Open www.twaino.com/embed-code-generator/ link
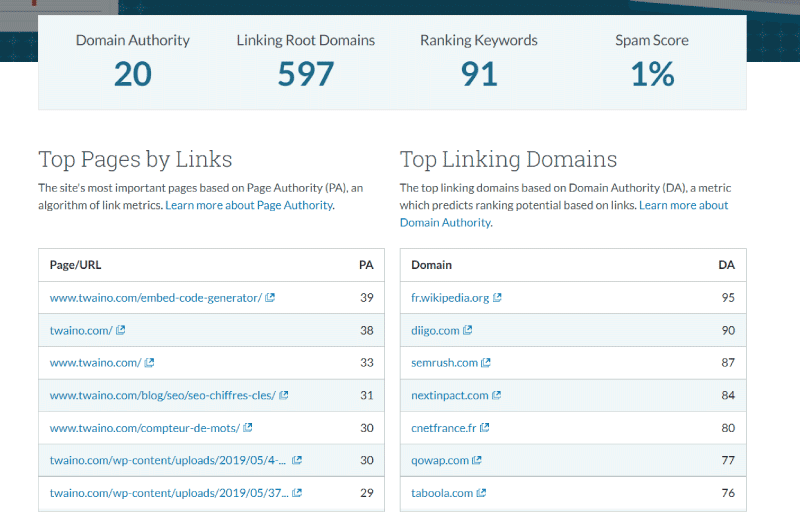The image size is (800, 530). click(156, 297)
